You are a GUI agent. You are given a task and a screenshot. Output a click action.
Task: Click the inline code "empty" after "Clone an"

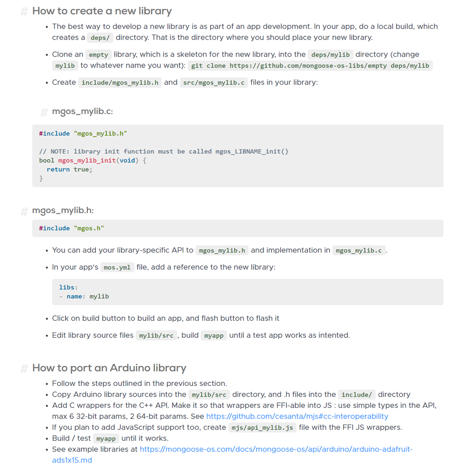[99, 55]
